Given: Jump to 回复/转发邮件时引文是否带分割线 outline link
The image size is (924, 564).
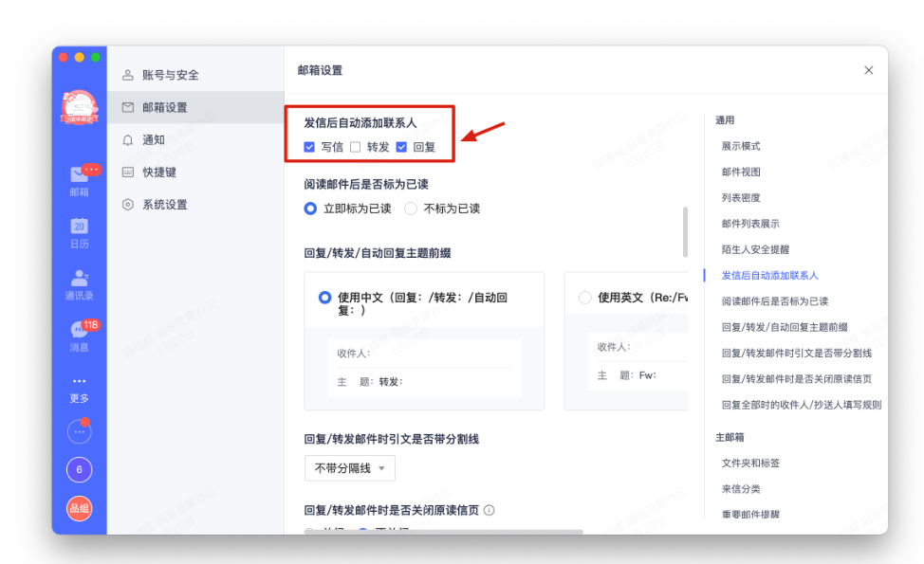Looking at the screenshot, I should 797,354.
